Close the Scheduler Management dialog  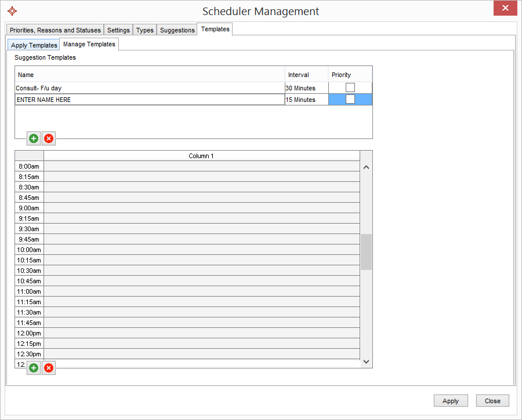coord(492,400)
